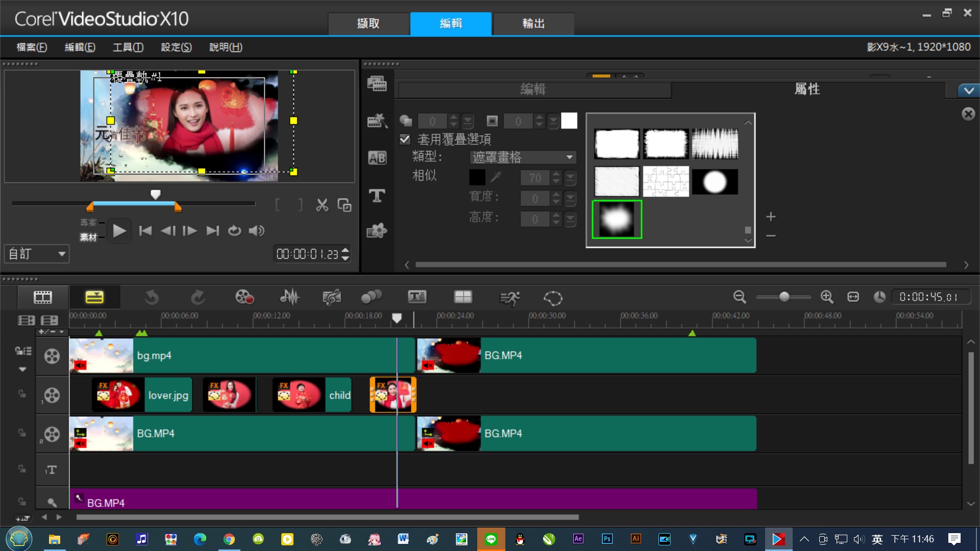Screen dimensions: 980x551
Task: Open the 設定(S) menu
Action: [x=176, y=47]
